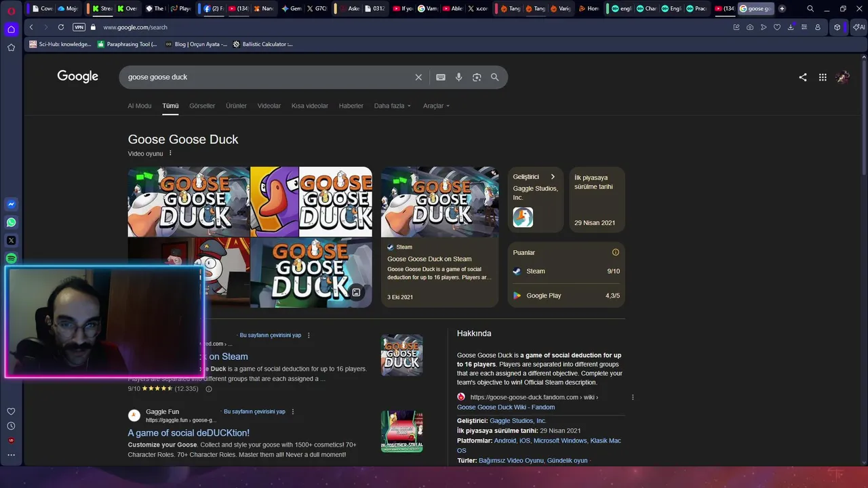The width and height of the screenshot is (868, 488).
Task: Expand the Araçlar dropdown
Action: (436, 106)
